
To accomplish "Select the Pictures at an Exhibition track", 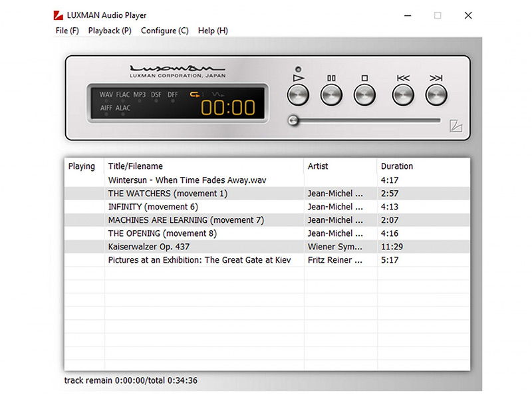I will click(199, 260).
